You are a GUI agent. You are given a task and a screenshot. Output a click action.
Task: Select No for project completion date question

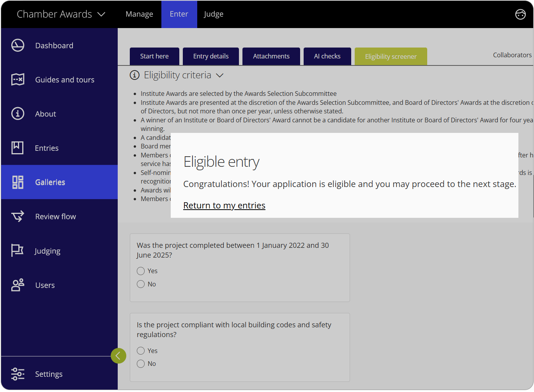141,284
